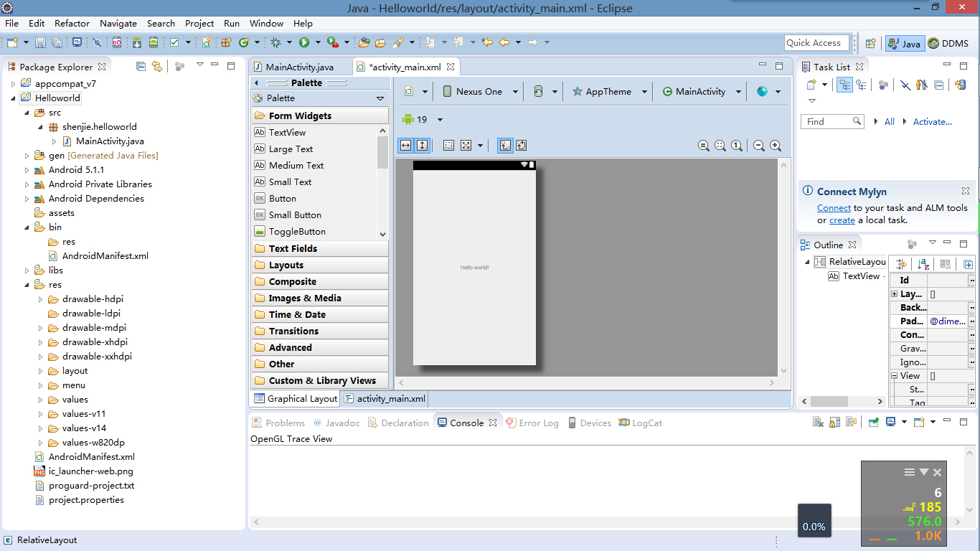This screenshot has height=551, width=980.
Task: Toggle fill height layout button
Action: coord(423,145)
